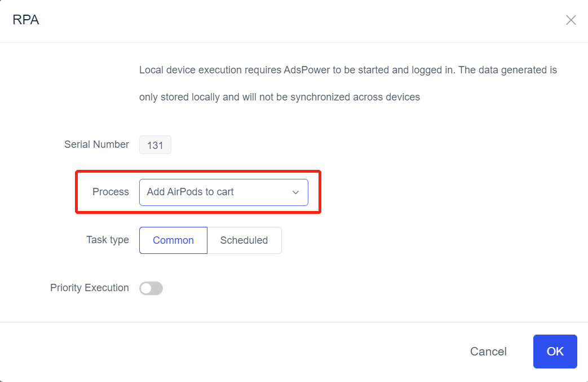Confirm the dialog with the OK button
The image size is (588, 382).
(x=555, y=352)
